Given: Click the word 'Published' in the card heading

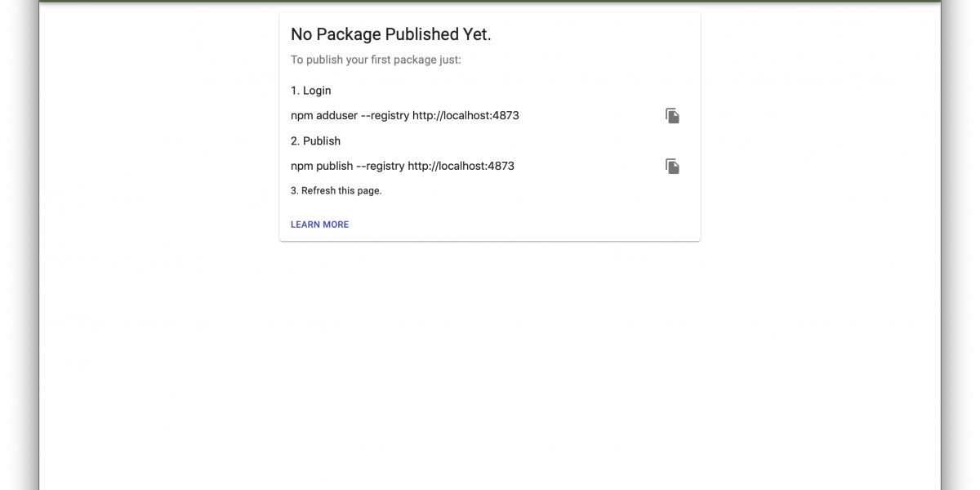Looking at the screenshot, I should [422, 34].
